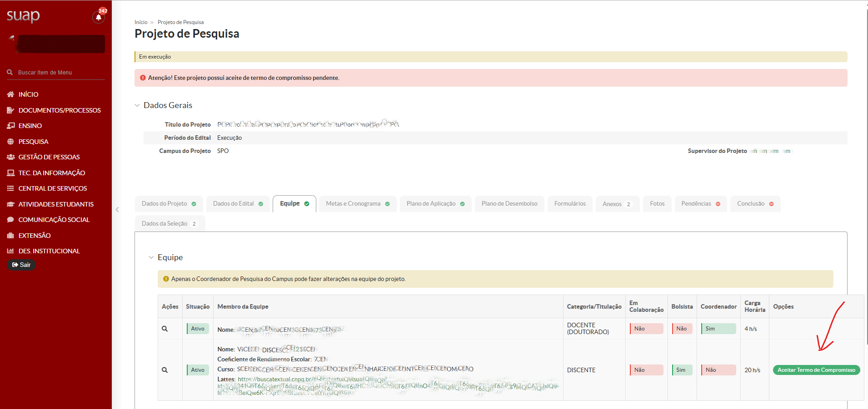
Task: Open the notifications bell icon
Action: click(x=98, y=17)
